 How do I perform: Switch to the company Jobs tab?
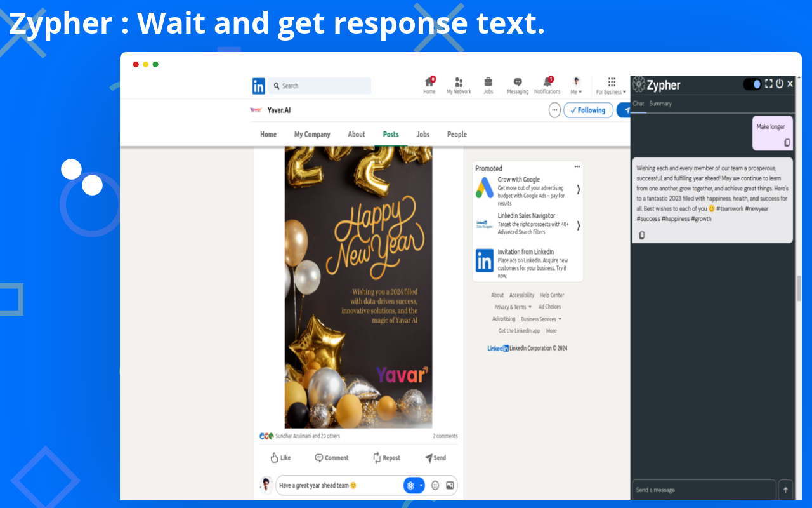point(423,134)
